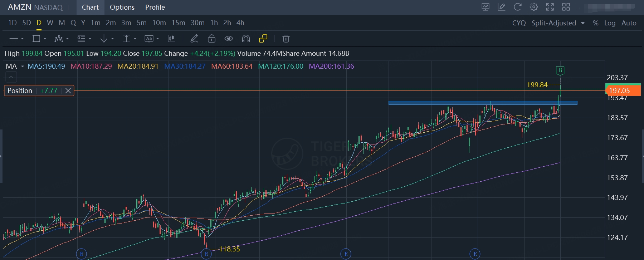Enable Log scale for price axis

(x=610, y=23)
